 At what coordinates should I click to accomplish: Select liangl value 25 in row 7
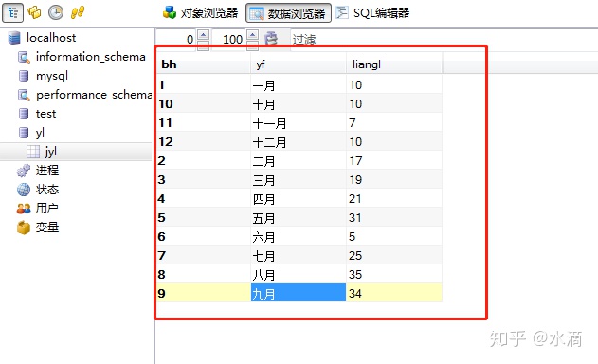coord(395,256)
